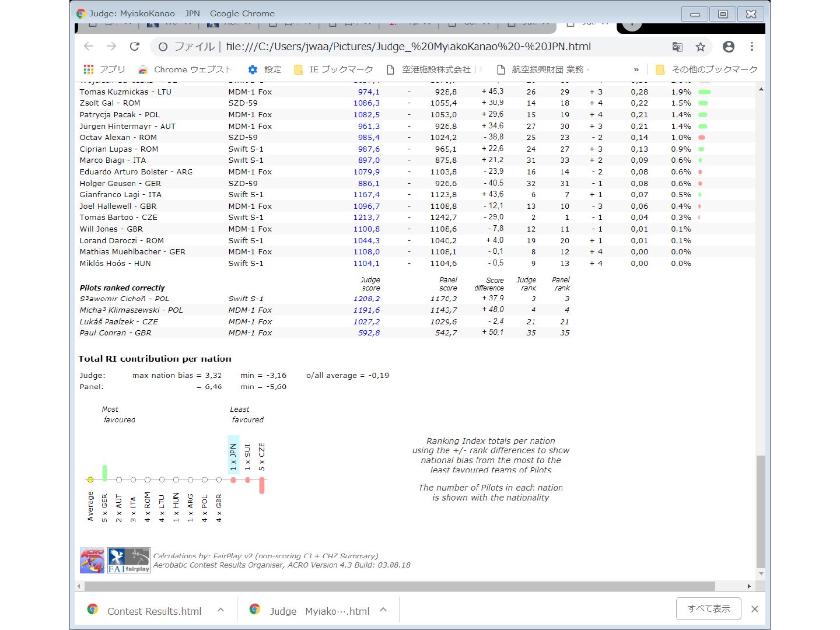The width and height of the screenshot is (840, 630).
Task: Close the downloads bar
Action: (755, 609)
